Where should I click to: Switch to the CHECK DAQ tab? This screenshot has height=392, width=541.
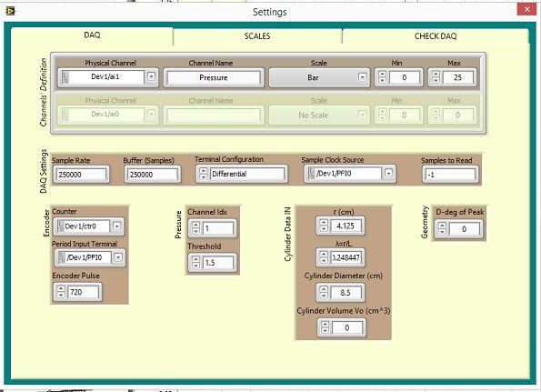pos(436,35)
